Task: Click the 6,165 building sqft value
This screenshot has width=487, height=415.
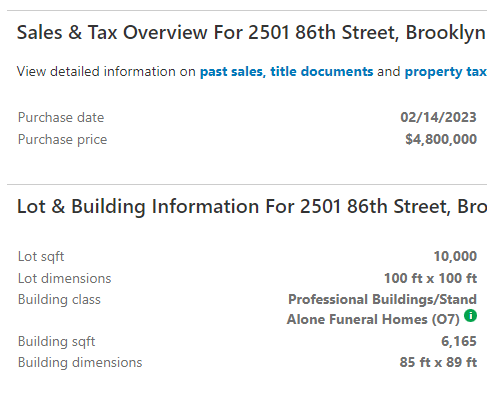Action: pyautogui.click(x=459, y=341)
